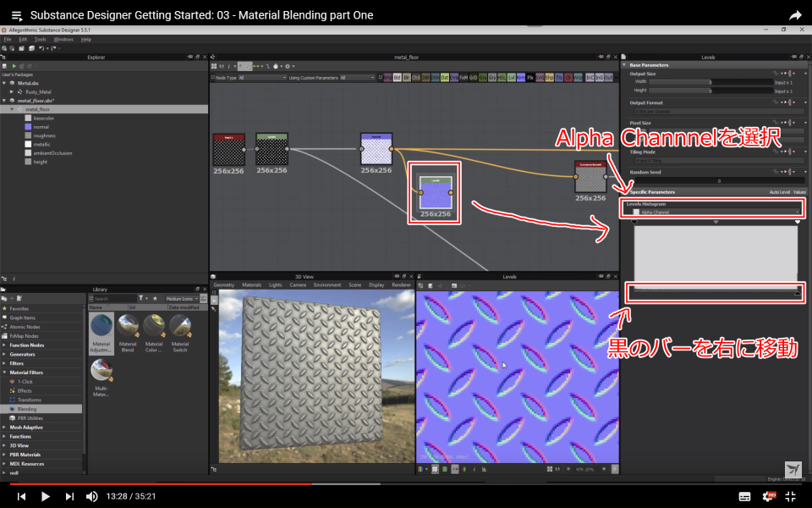Screen dimensions: 812x508
Task: Add a Blend node from Bld shortcut
Action: tap(398, 78)
